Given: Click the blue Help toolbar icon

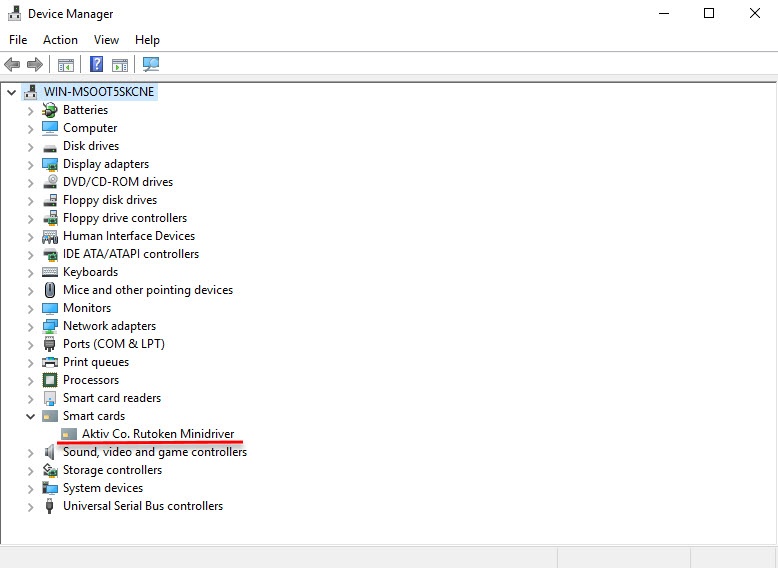Looking at the screenshot, I should [x=96, y=64].
